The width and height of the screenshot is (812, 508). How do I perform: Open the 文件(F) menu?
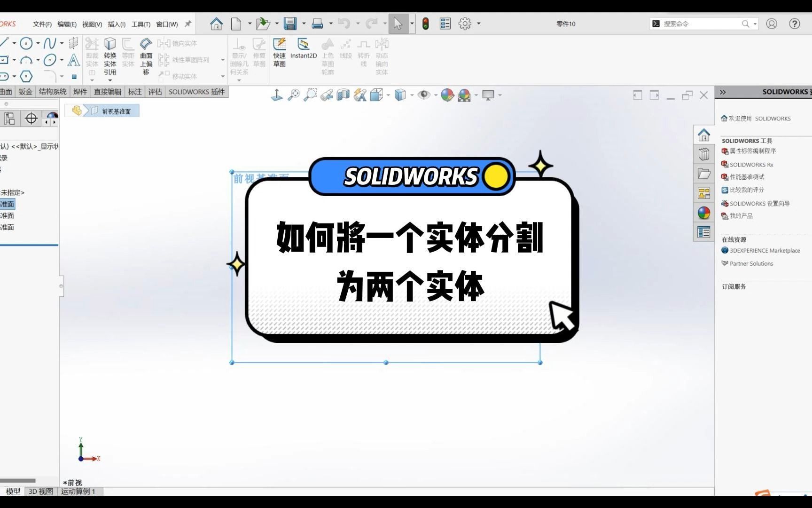click(42, 24)
